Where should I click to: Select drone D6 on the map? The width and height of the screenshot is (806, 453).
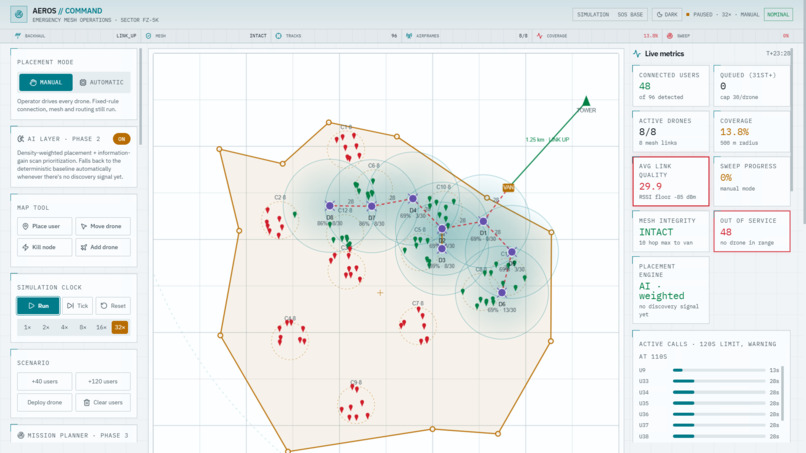tap(502, 293)
